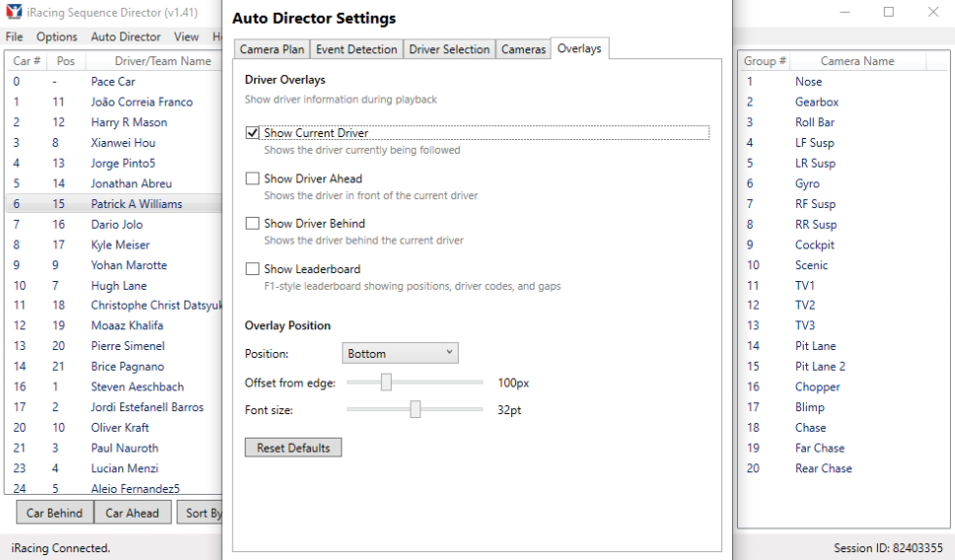Image resolution: width=955 pixels, height=560 pixels.
Task: Open the overlay Position dropdown
Action: coord(401,353)
